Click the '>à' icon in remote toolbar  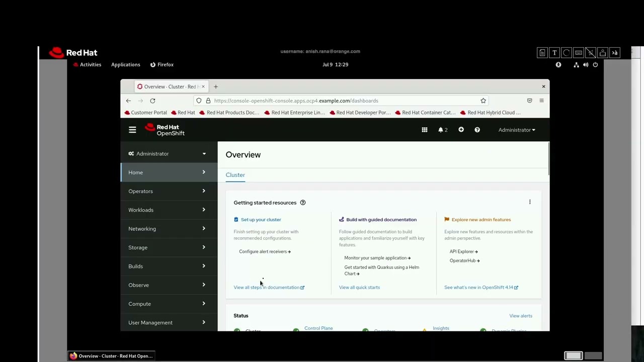(614, 53)
